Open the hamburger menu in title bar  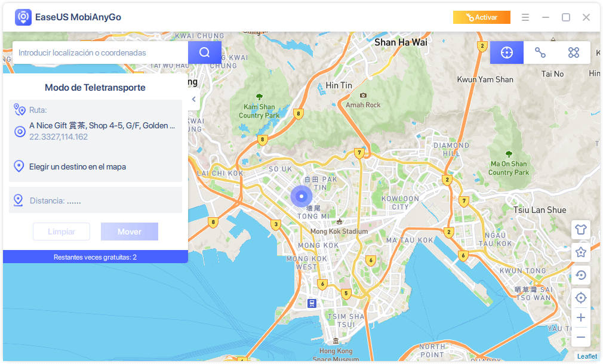pyautogui.click(x=525, y=17)
